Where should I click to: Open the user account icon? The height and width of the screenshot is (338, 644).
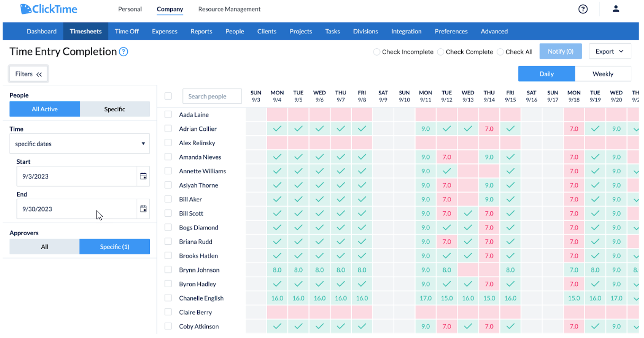615,8
